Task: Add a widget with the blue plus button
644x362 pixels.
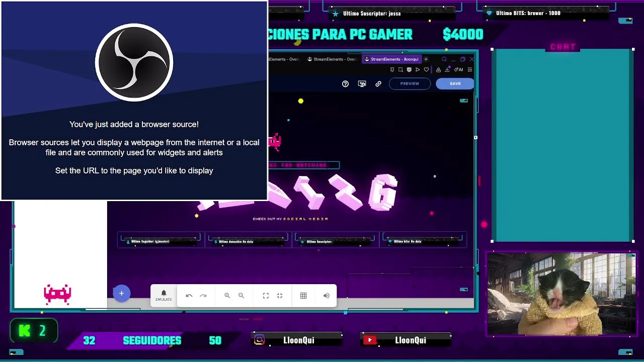Action: (121, 294)
